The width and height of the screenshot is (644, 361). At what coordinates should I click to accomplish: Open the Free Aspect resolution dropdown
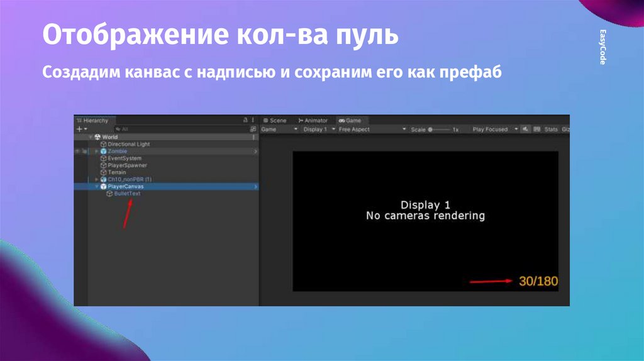point(372,130)
